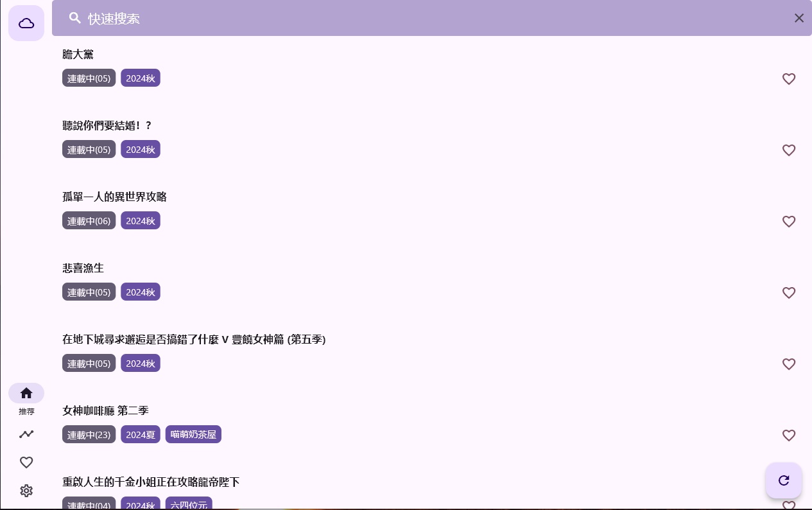Toggle favorite heart for 悲喜漁生
Viewport: 812px width, 510px height.
789,293
